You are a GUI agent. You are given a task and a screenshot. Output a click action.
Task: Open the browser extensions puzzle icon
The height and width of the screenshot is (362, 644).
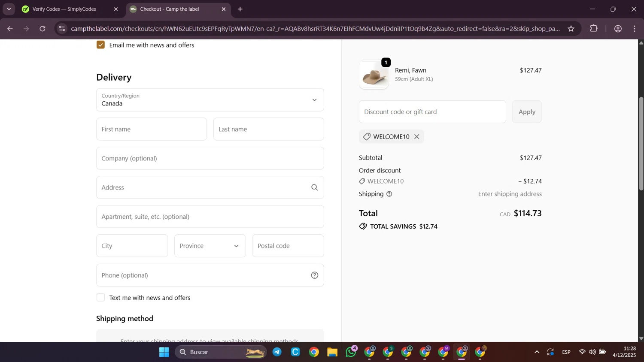pyautogui.click(x=593, y=29)
